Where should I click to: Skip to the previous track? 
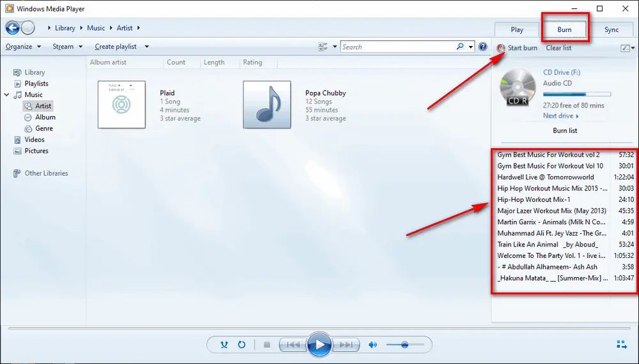pyautogui.click(x=293, y=345)
